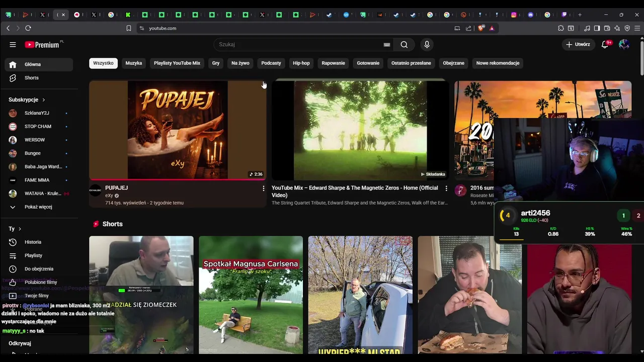This screenshot has width=644, height=362.
Task: Open more options for YouTube Mix Edward Sharpe
Action: coord(446,189)
